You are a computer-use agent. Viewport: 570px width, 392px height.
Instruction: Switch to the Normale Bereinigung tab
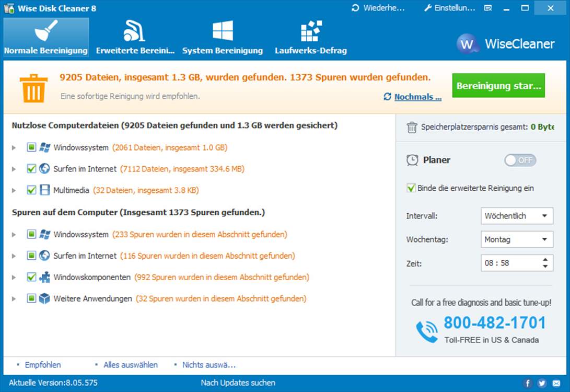[46, 37]
